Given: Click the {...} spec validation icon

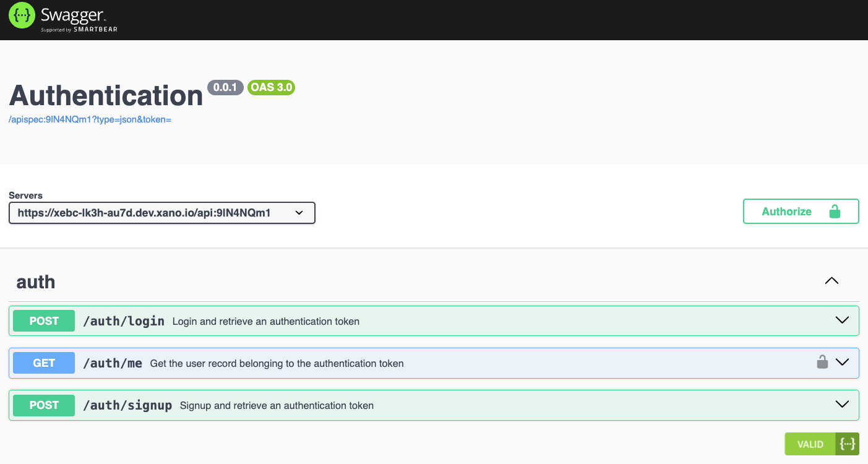Looking at the screenshot, I should (x=849, y=444).
